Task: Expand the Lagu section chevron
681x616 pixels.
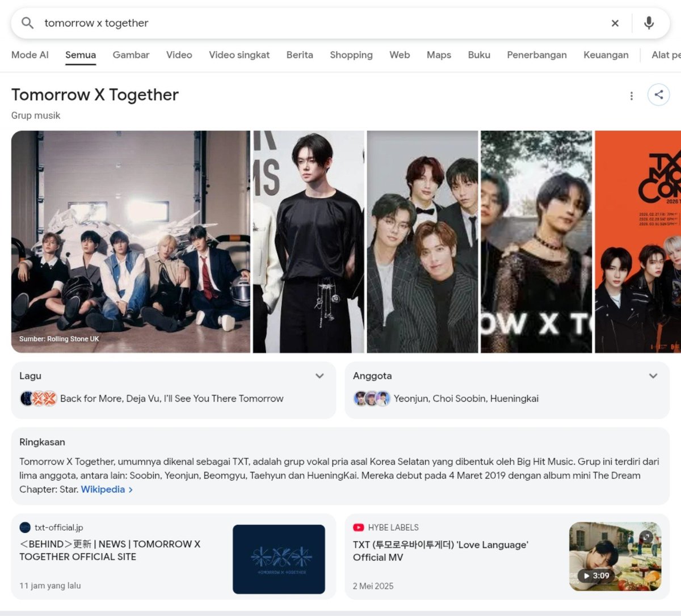Action: [320, 376]
